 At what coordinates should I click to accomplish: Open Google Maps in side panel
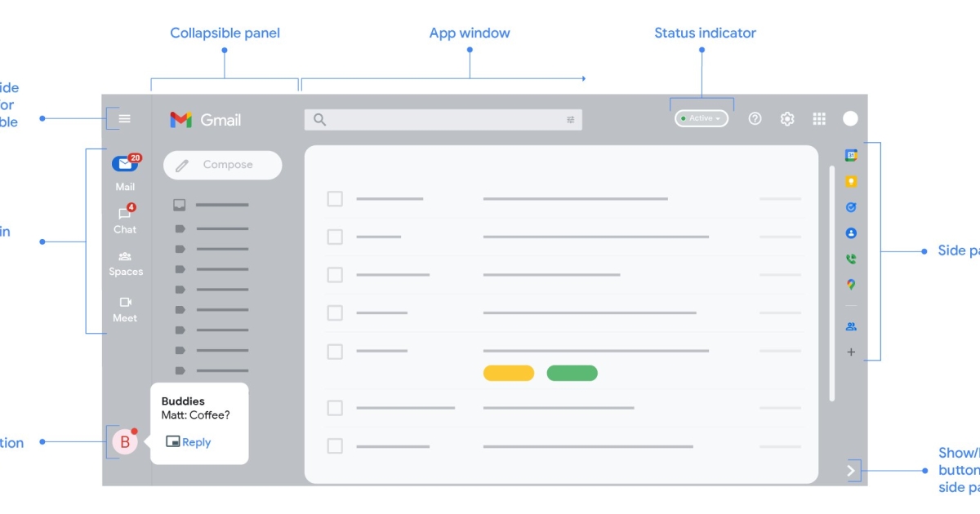(851, 285)
